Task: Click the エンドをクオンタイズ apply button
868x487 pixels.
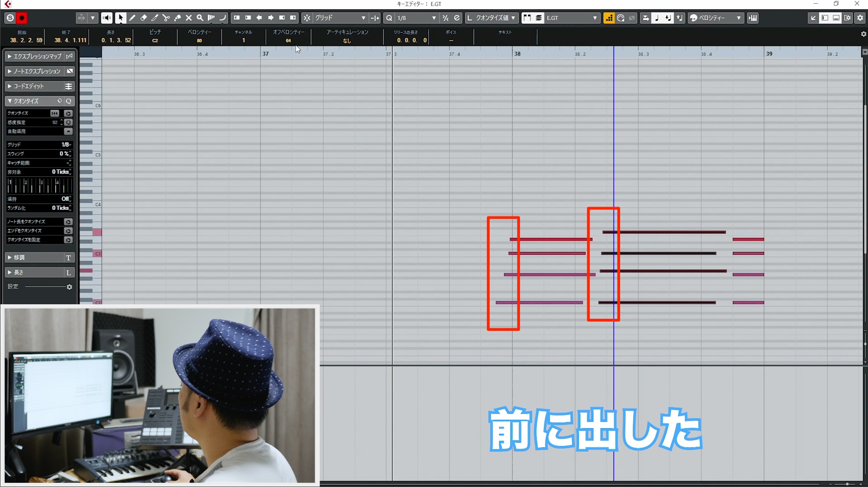Action: pos(68,230)
